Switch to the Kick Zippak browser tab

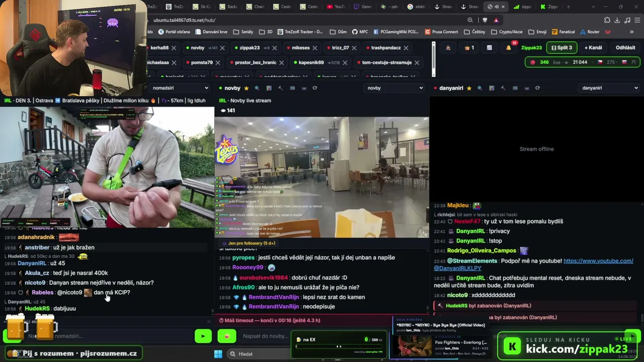(x=549, y=7)
